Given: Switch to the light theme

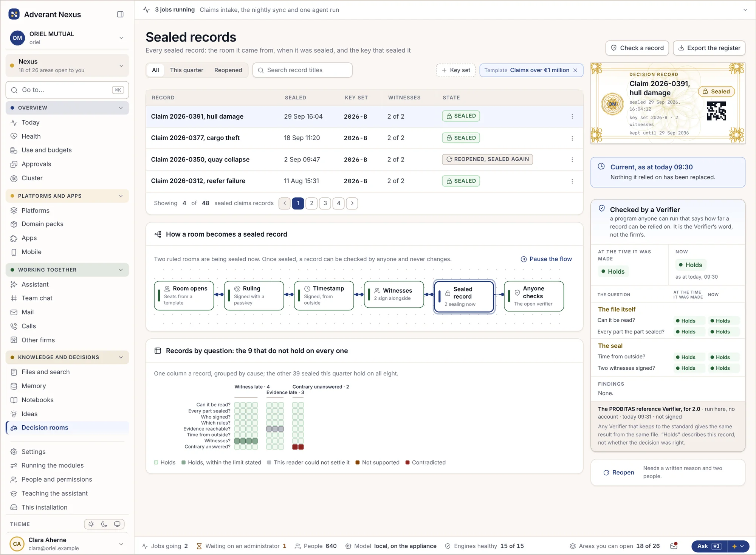Looking at the screenshot, I should coord(91,524).
